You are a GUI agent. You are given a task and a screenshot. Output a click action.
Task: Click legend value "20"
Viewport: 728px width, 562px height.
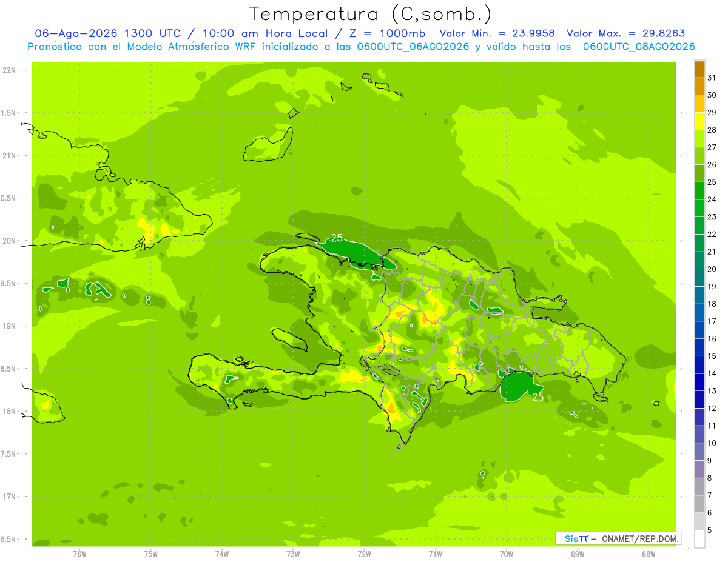(x=712, y=269)
